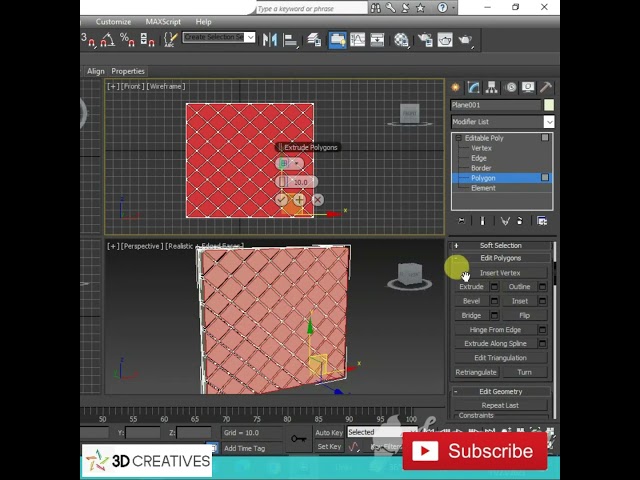Open Create Selection Set dropdown
Viewport: 640px width, 480px height.
point(251,37)
